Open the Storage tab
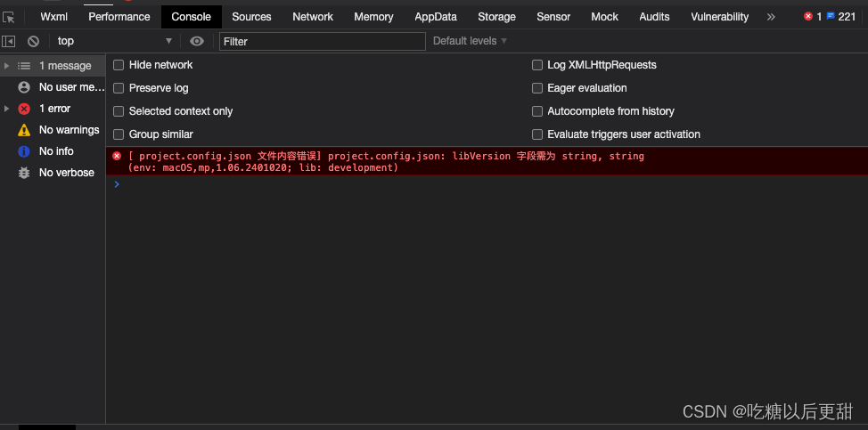This screenshot has height=430, width=868. (x=496, y=17)
